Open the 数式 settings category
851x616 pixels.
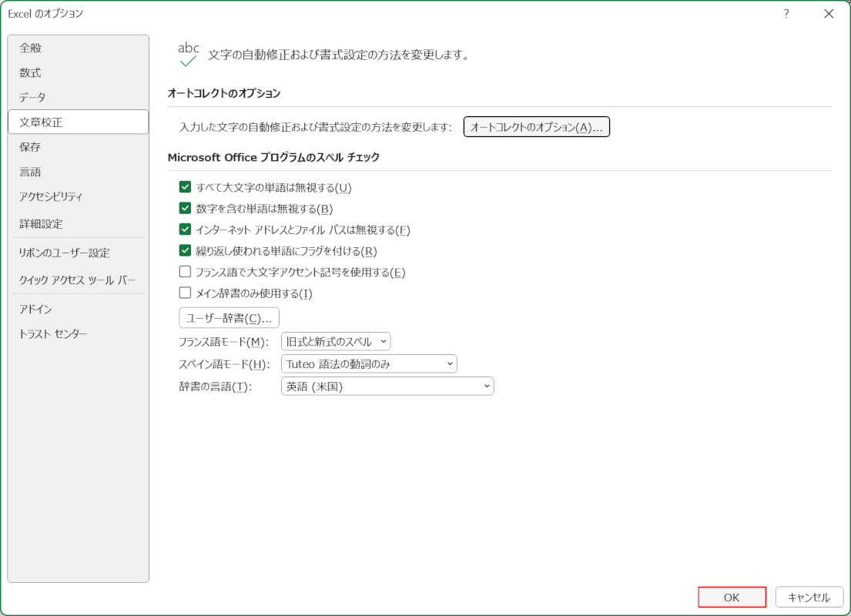click(x=31, y=72)
